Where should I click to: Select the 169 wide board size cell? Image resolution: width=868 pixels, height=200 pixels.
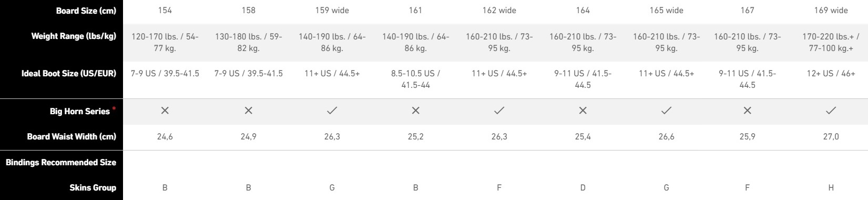tap(831, 11)
